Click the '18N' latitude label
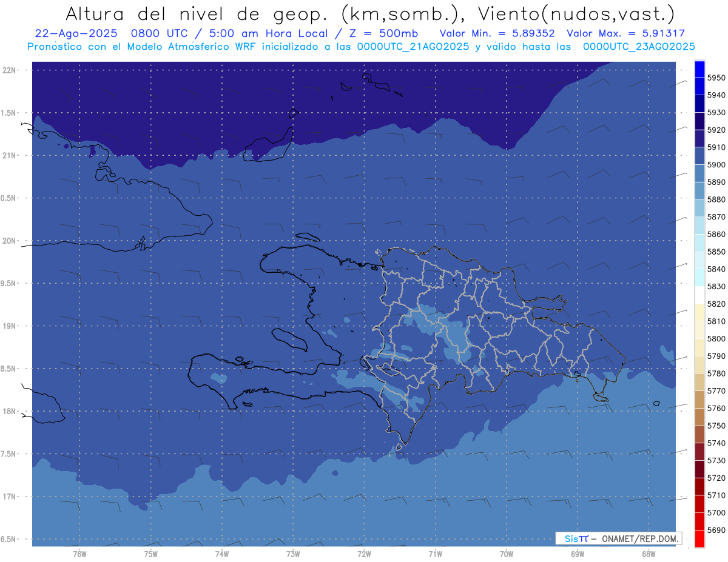 coord(10,412)
